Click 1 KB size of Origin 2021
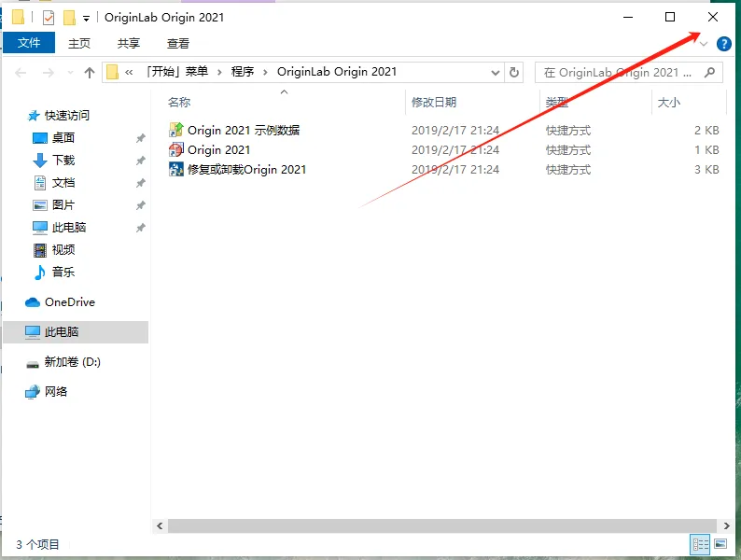The width and height of the screenshot is (741, 560). 706,150
